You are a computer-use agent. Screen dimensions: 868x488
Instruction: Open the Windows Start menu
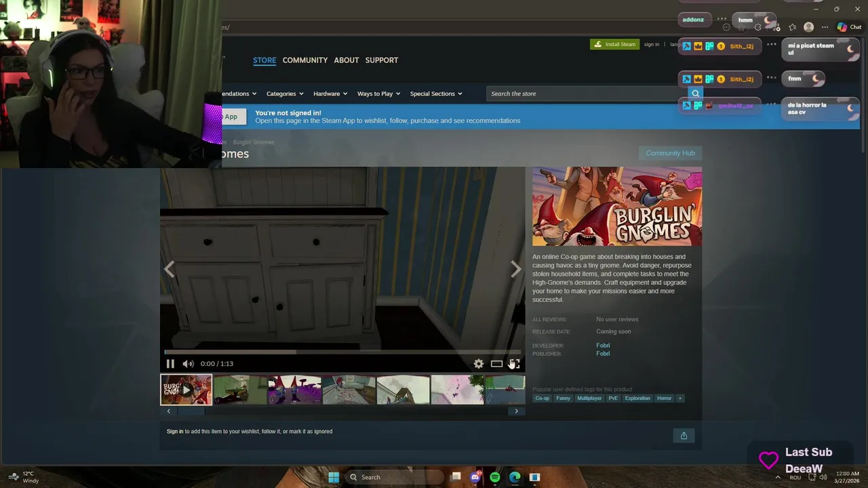click(334, 477)
